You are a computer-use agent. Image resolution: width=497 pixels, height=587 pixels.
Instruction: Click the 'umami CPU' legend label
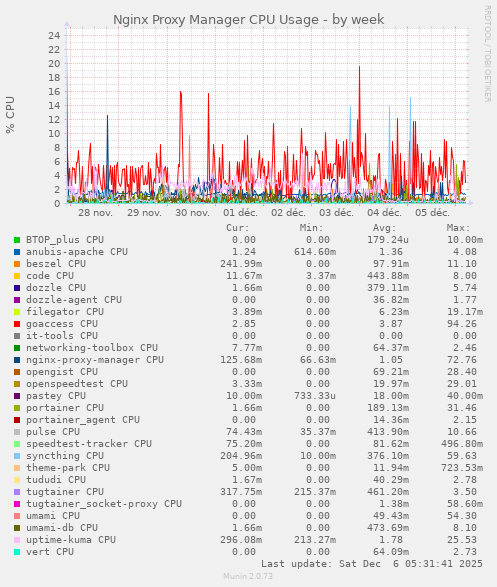tap(53, 516)
